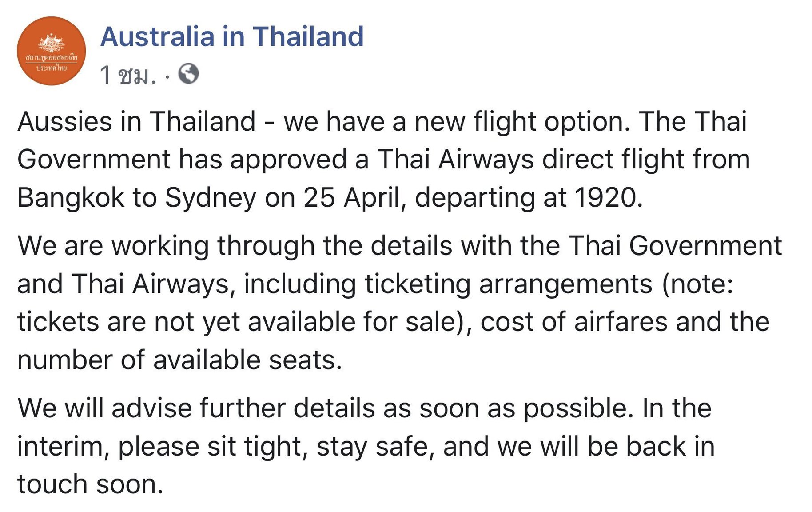Click the embassy crest inside the orange avatar
Viewport: 812px width, 512px height.
coord(52,44)
